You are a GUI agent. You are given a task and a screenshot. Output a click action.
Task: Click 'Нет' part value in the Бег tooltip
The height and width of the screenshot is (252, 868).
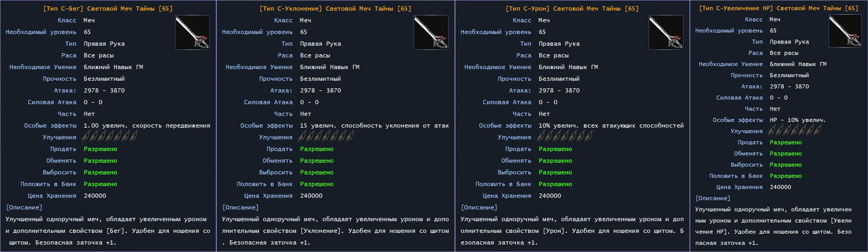pyautogui.click(x=89, y=114)
